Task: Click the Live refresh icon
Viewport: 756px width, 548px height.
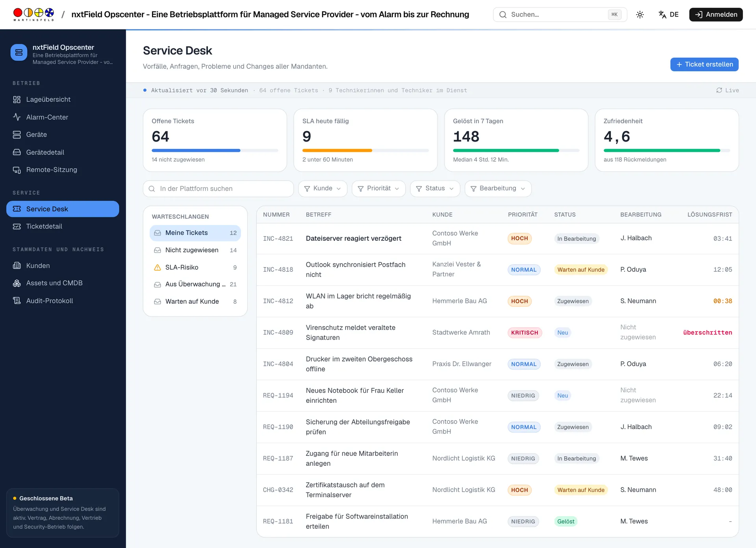Action: pos(719,90)
